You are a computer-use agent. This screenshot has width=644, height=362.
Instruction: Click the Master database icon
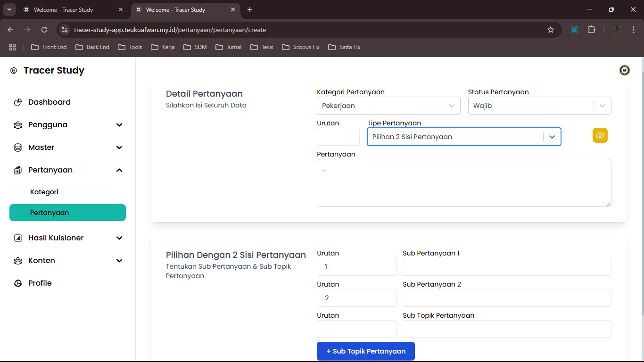(18, 148)
